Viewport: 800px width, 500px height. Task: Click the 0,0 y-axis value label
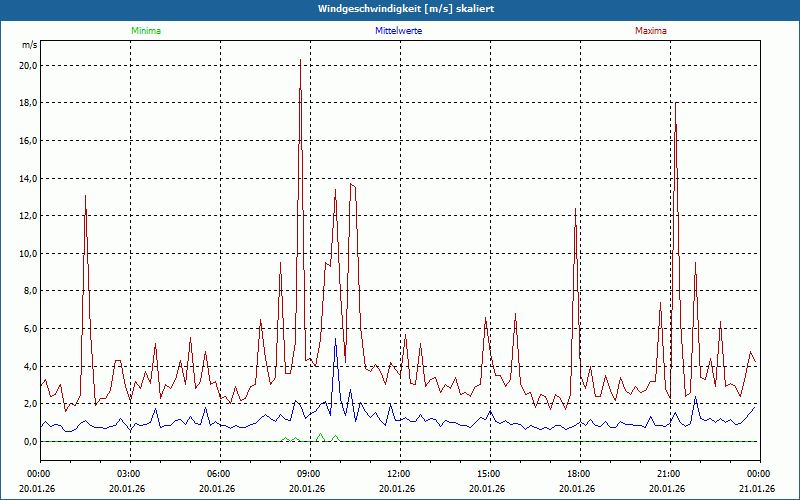[30, 442]
